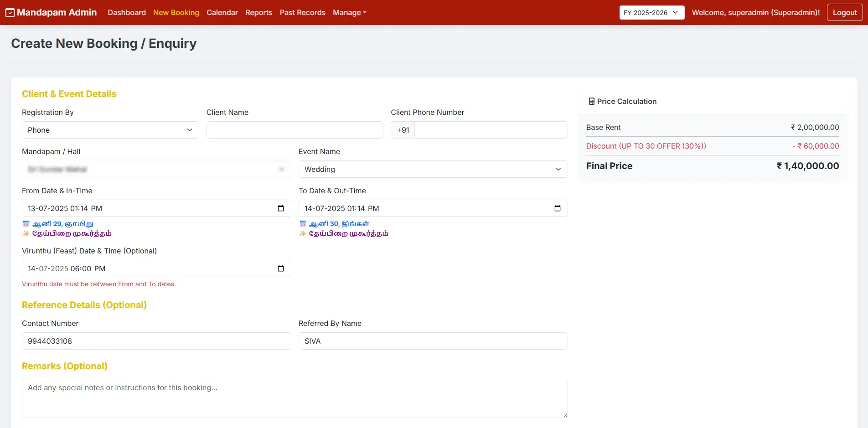
Task: Open the Event Name Wedding dropdown
Action: [x=433, y=169]
